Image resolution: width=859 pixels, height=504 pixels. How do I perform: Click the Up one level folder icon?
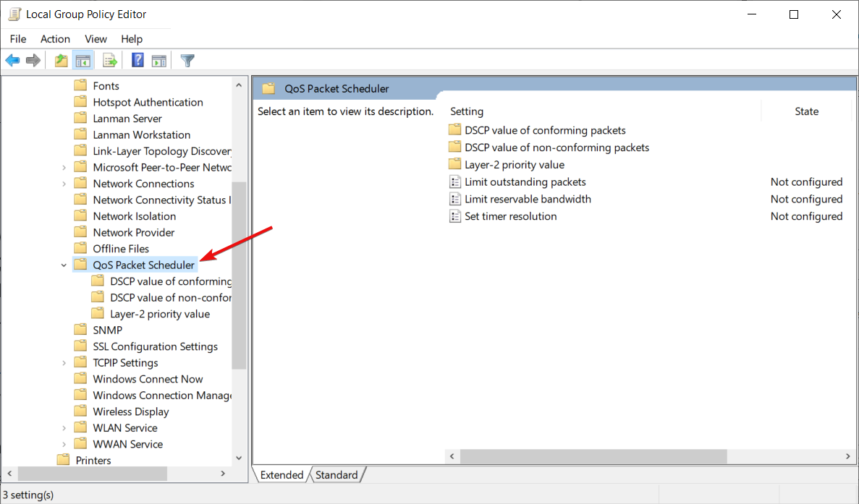[x=62, y=60]
